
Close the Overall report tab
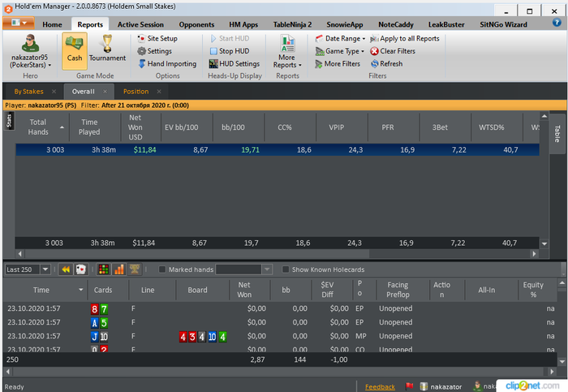pyautogui.click(x=105, y=91)
